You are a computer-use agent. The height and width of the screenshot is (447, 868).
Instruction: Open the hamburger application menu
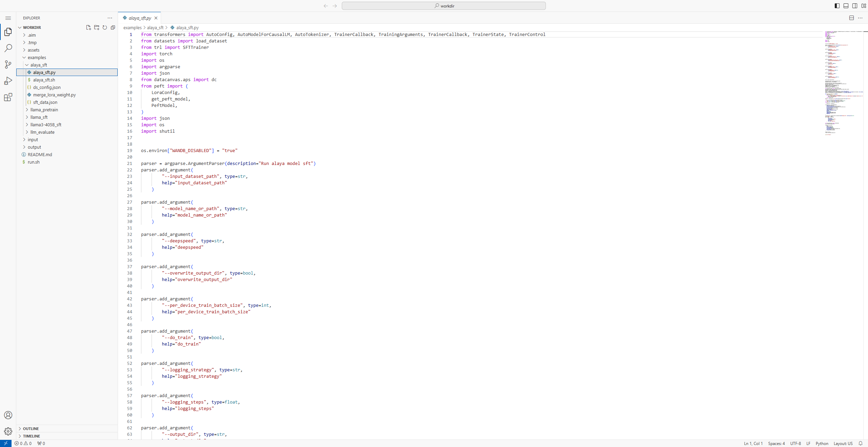coord(8,18)
